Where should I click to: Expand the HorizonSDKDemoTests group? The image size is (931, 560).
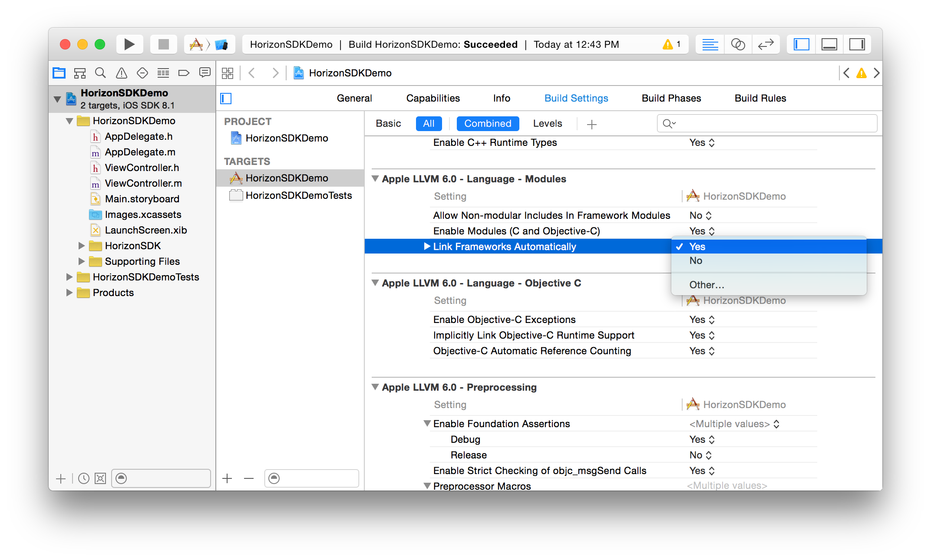[x=69, y=277]
